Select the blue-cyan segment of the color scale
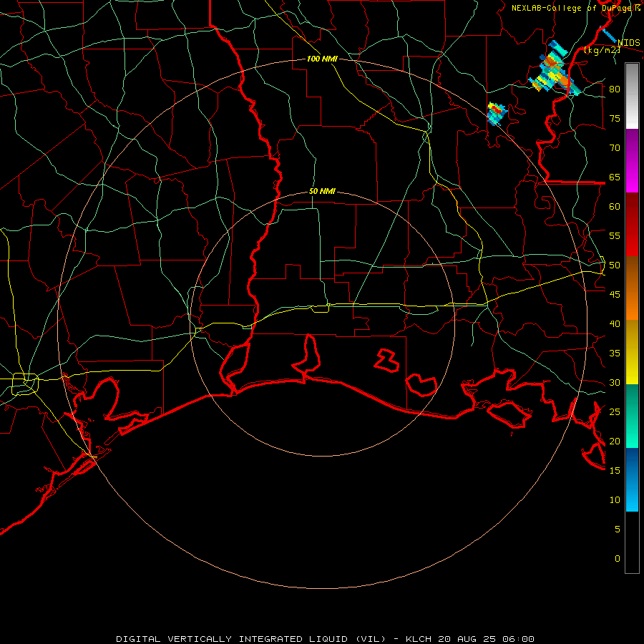This screenshot has height=644, width=644. [632, 479]
